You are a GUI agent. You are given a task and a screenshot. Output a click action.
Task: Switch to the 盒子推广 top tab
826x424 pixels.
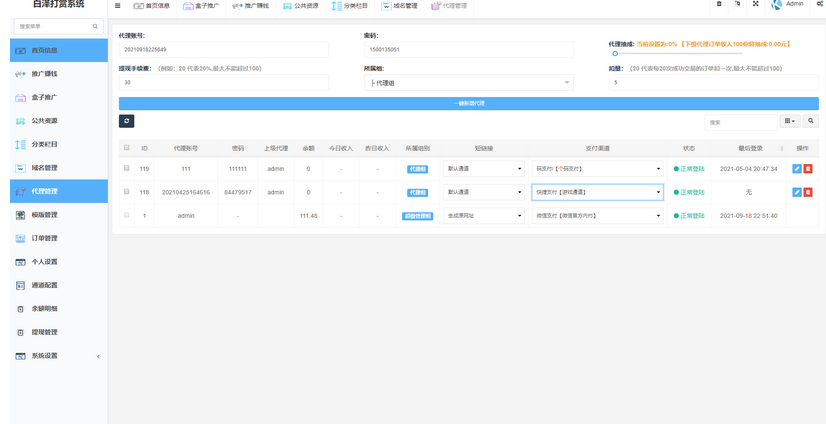click(201, 6)
